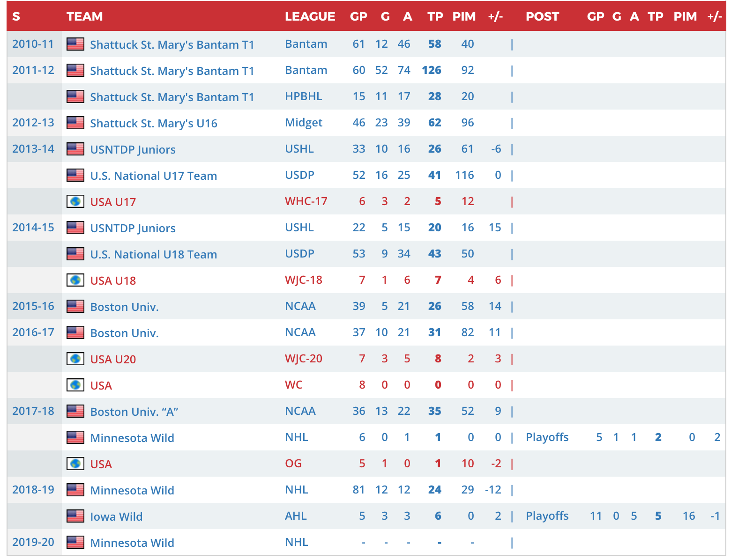Click the US flag beside Shattuck St. Mary's U16
731x560 pixels.
tap(75, 123)
